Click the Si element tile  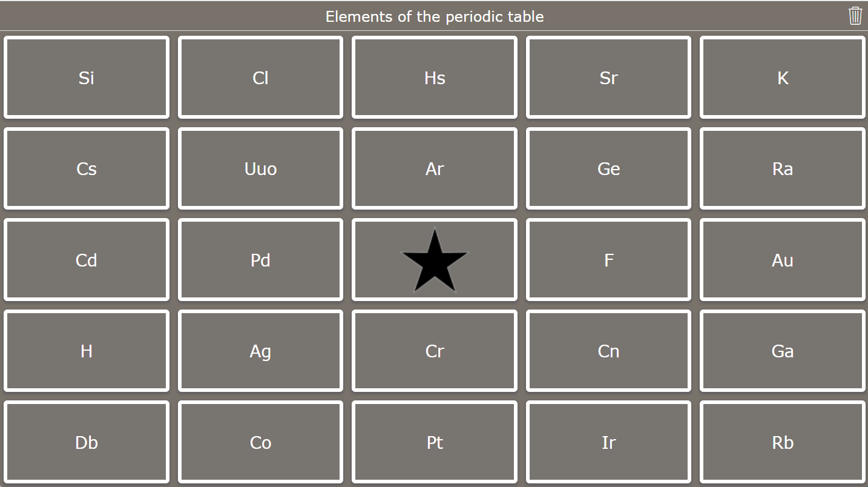(86, 78)
